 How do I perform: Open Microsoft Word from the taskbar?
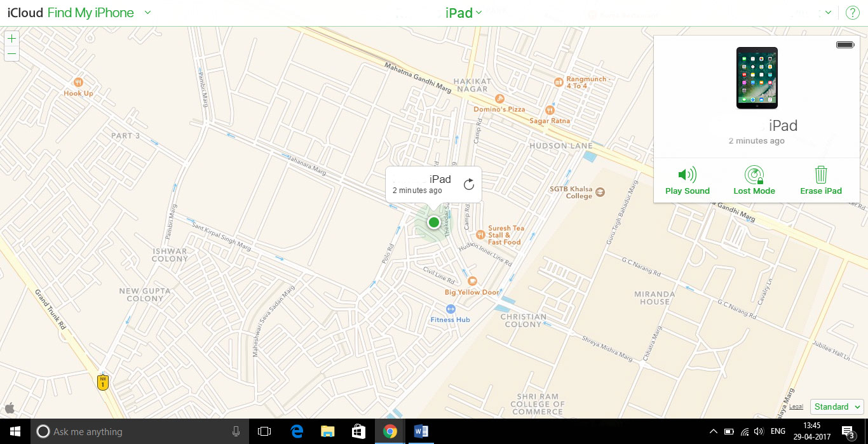pos(421,431)
